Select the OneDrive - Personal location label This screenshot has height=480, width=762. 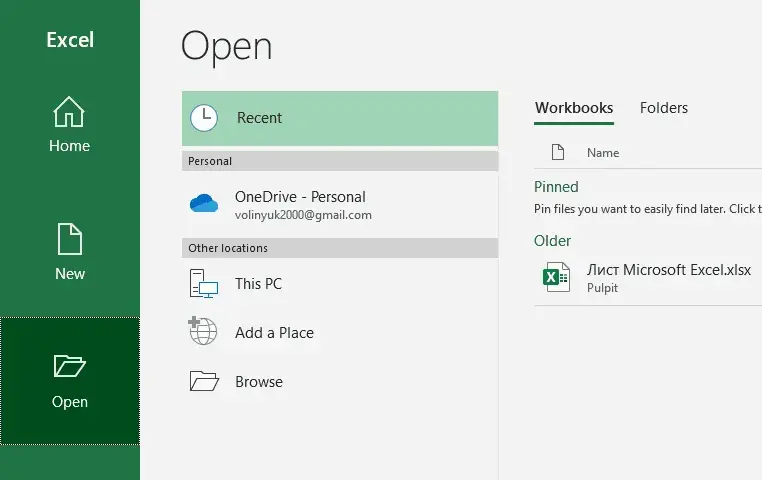pos(300,197)
